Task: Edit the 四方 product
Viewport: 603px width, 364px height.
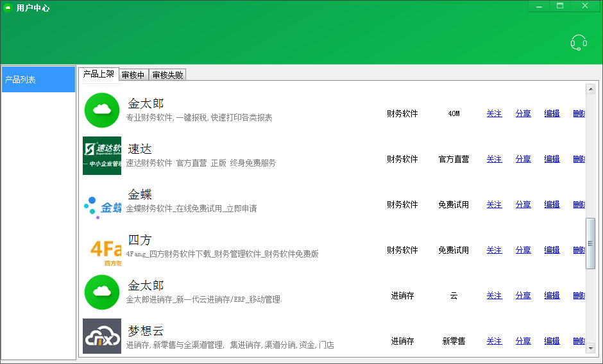Action: [552, 250]
